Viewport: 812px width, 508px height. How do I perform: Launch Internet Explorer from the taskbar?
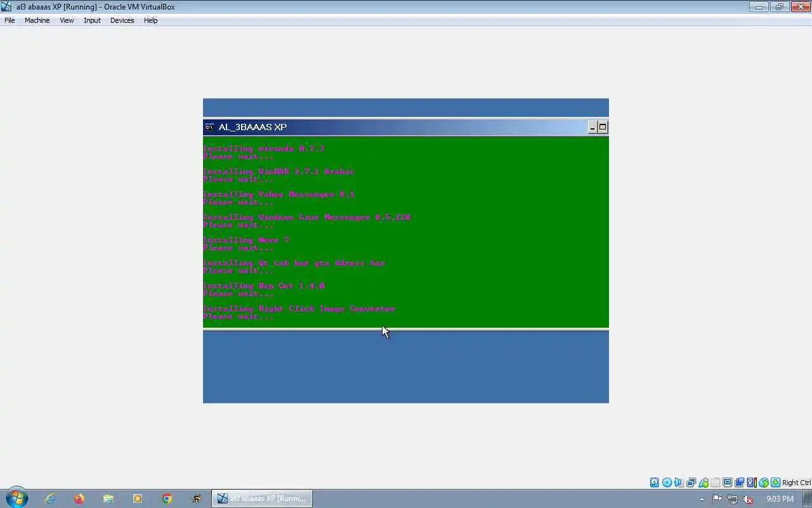(49, 498)
